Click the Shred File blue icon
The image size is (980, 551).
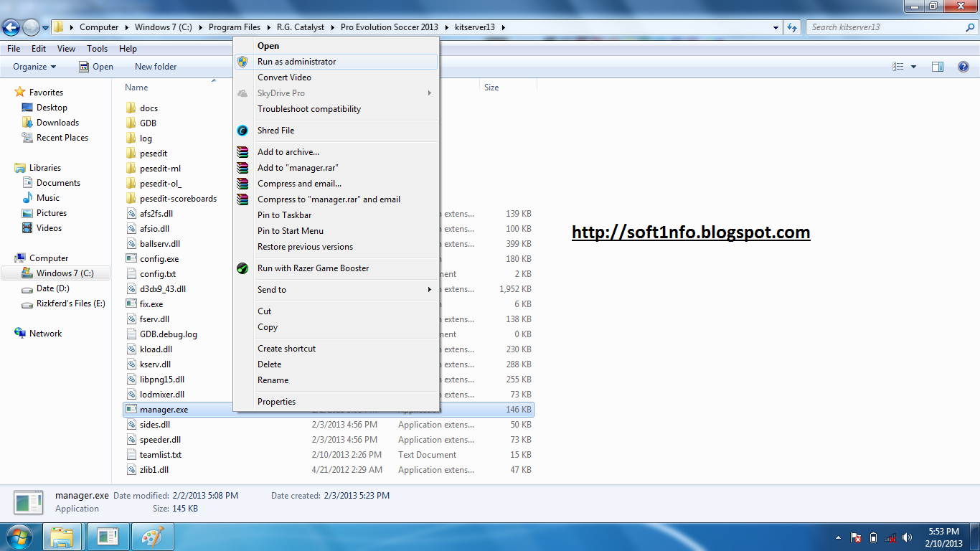pyautogui.click(x=242, y=131)
